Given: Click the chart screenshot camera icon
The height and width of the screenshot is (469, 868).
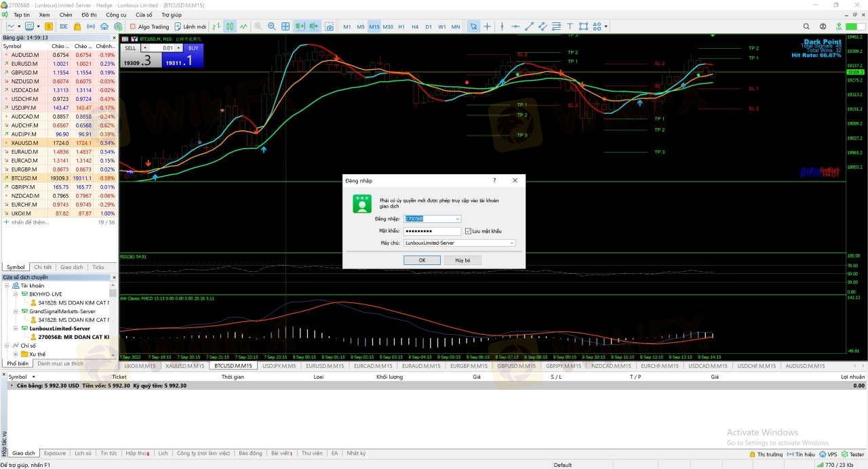Looking at the screenshot, I should coord(329,26).
